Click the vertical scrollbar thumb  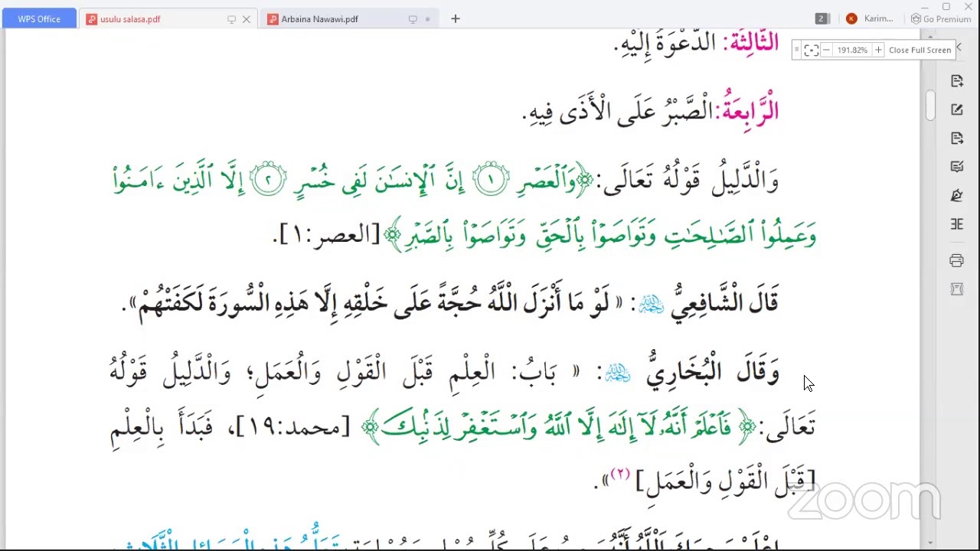pos(930,106)
